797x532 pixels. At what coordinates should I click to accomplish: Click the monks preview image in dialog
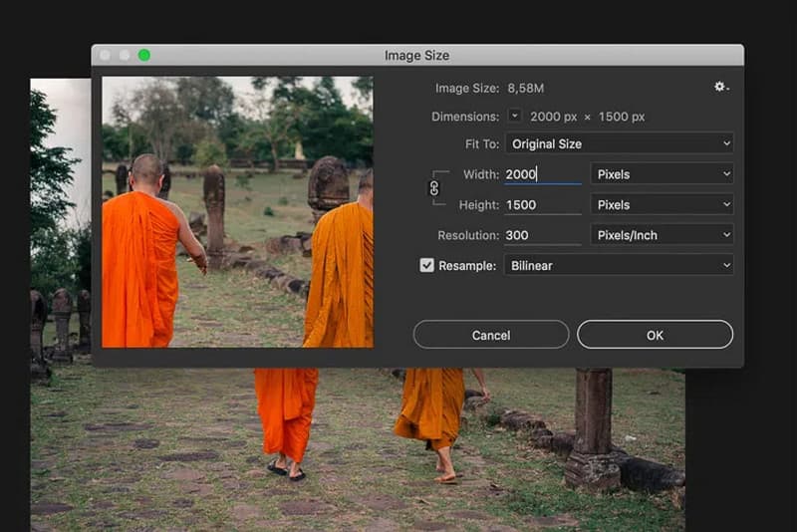tap(237, 212)
